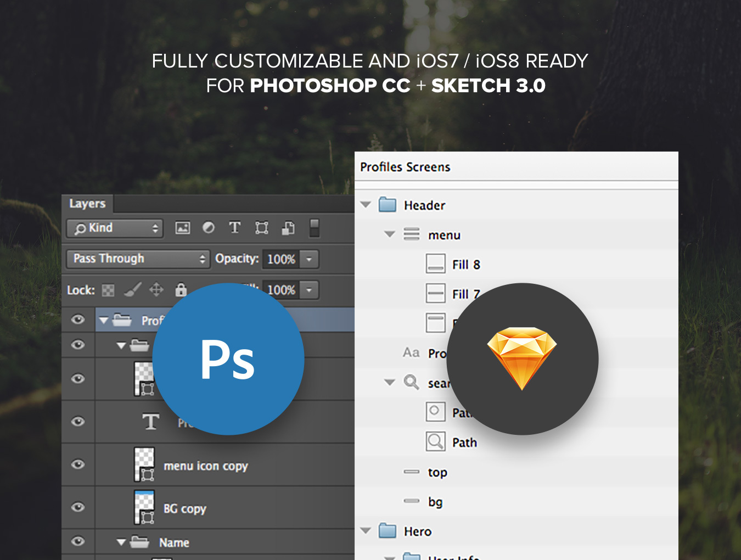Click the lock all padlock icon

[181, 289]
